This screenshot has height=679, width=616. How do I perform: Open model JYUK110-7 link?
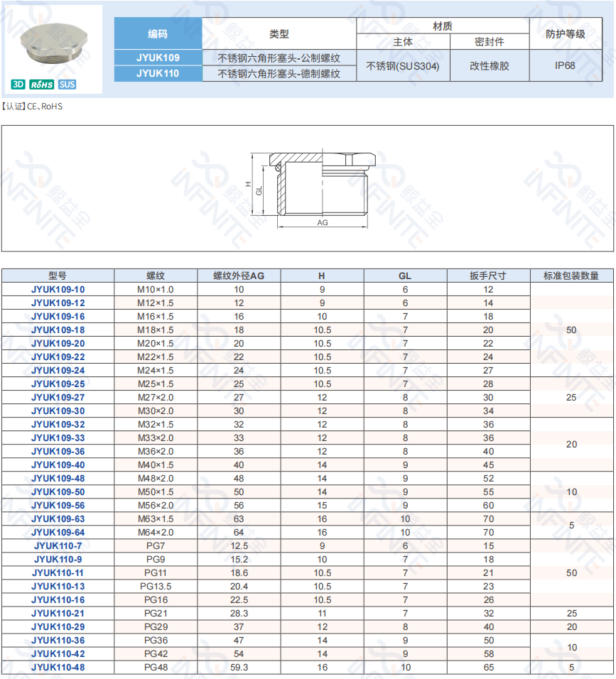58,545
